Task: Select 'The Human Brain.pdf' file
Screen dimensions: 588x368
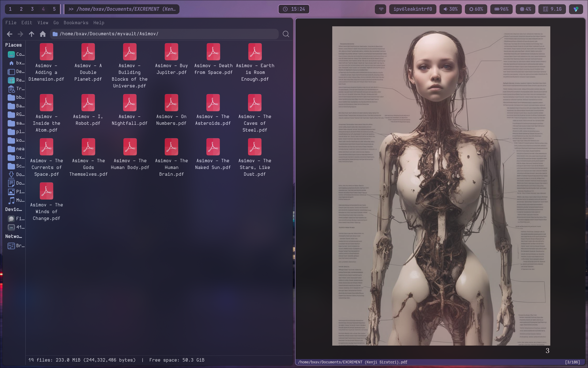Action: pyautogui.click(x=171, y=157)
